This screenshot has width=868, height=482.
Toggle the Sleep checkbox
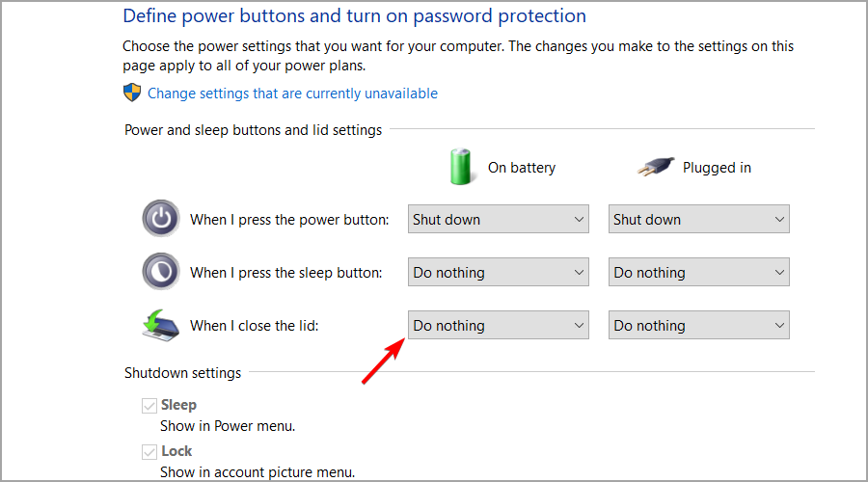149,406
